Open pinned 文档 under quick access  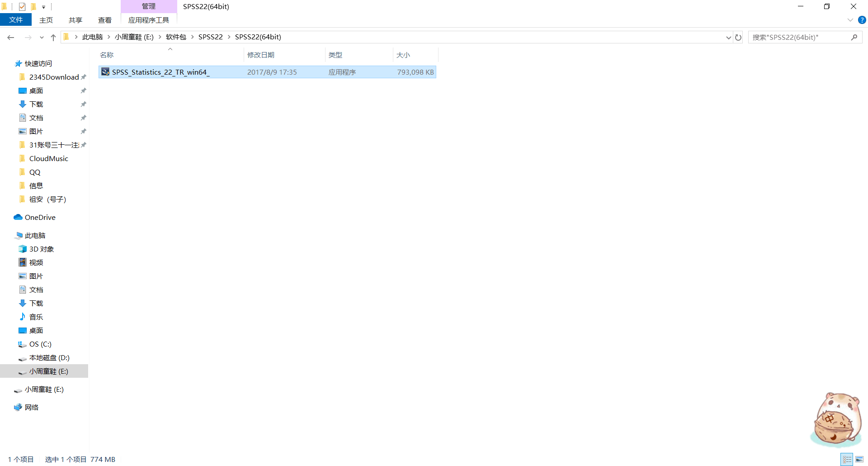tap(36, 118)
